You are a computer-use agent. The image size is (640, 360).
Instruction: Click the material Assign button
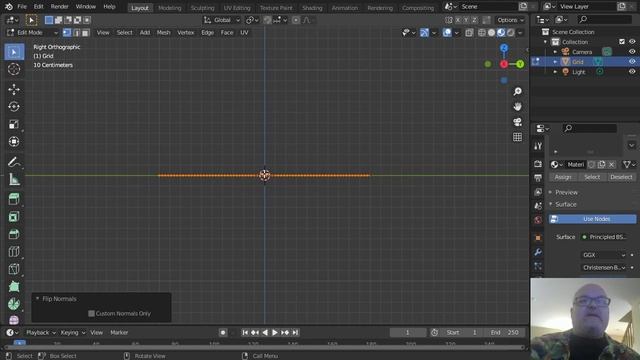click(x=563, y=177)
